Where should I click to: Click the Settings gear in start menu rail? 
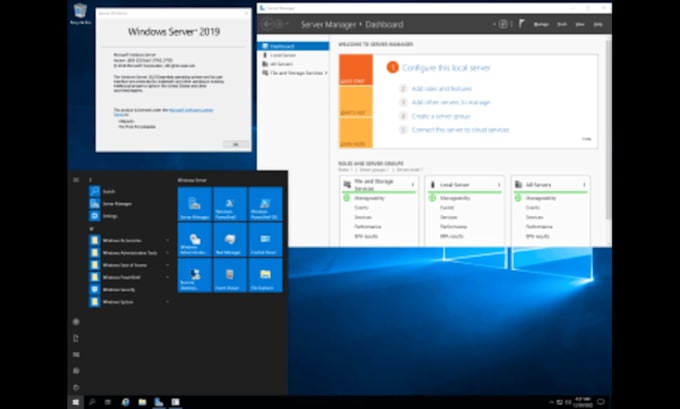click(x=76, y=371)
